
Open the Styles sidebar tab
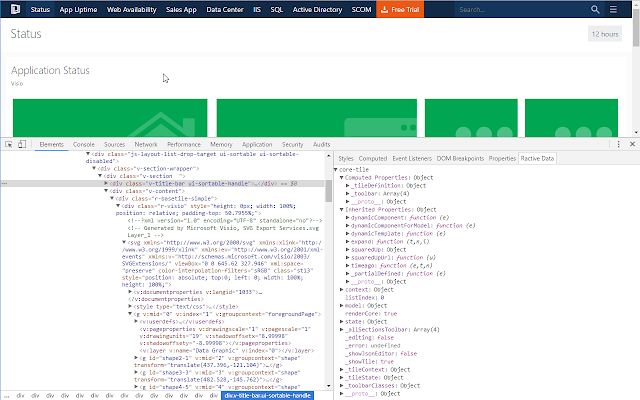click(345, 158)
